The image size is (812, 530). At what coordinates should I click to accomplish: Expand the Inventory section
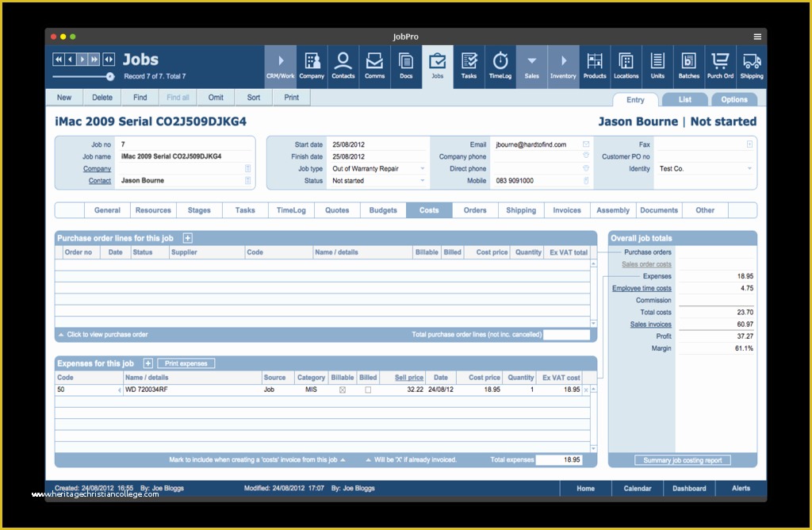tap(564, 67)
